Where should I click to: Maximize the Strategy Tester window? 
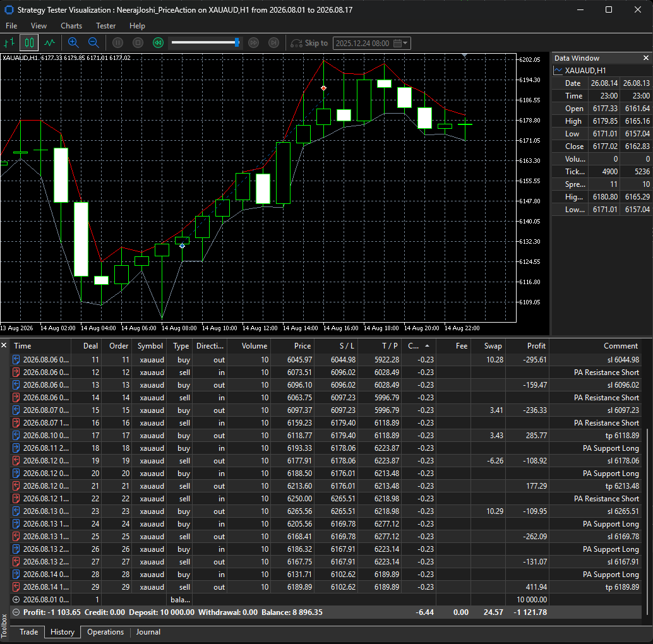608,9
